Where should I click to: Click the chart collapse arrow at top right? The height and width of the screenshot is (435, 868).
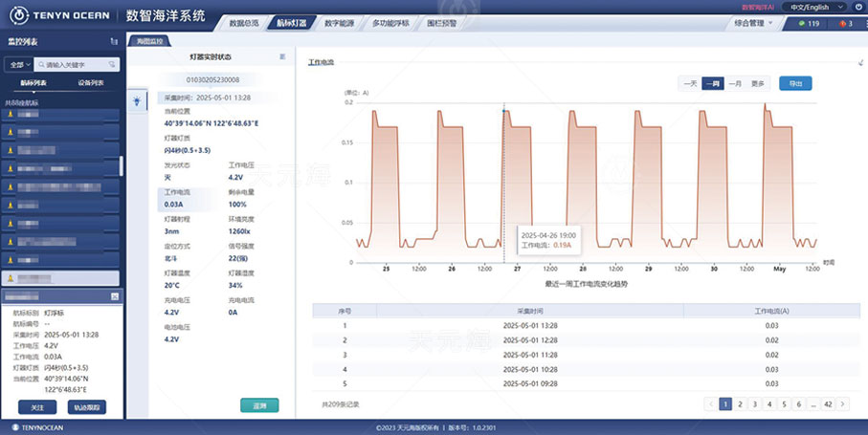pos(860,62)
